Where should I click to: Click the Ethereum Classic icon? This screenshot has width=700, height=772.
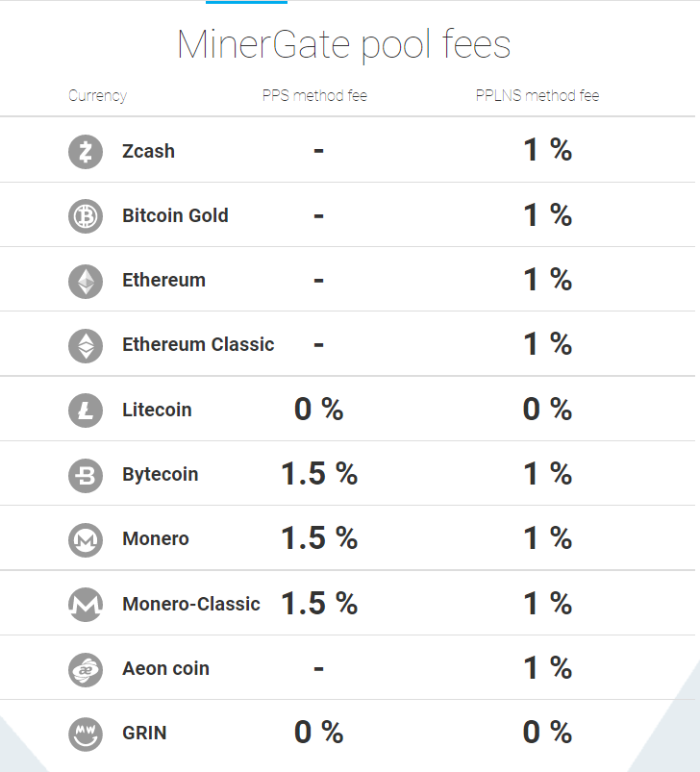(86, 346)
